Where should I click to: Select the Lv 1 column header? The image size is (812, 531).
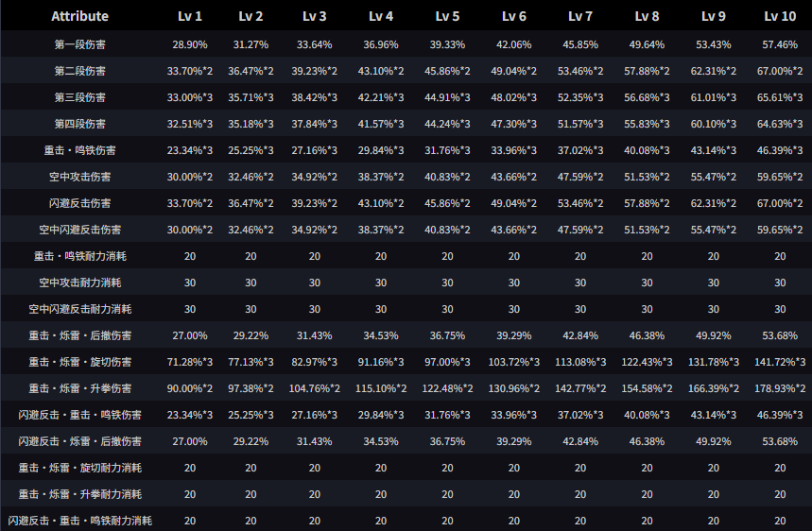189,16
